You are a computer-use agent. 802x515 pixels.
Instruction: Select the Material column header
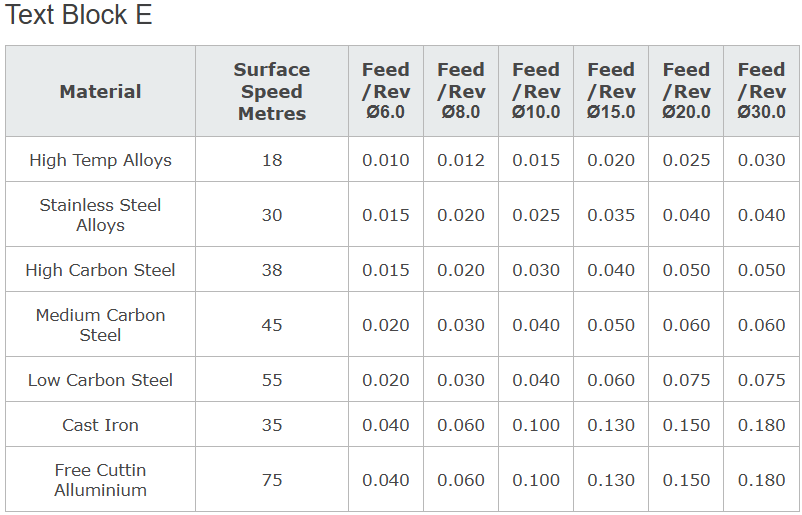pyautogui.click(x=100, y=92)
